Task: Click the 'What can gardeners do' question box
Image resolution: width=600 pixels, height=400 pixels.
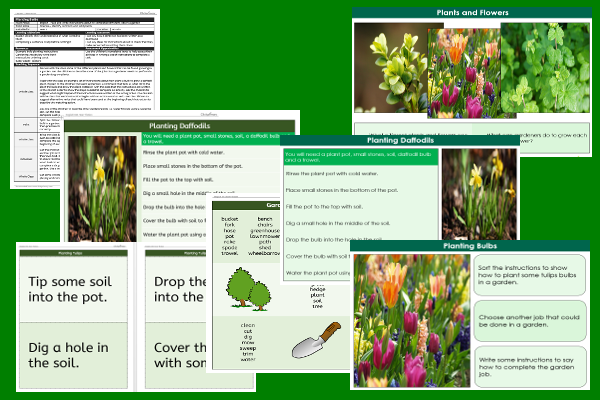Action: point(553,139)
